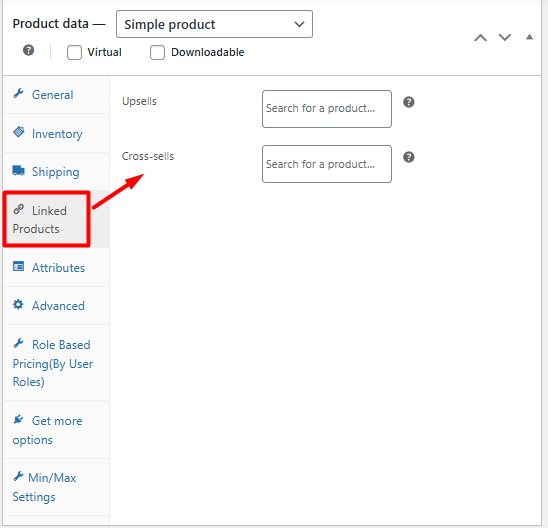Switch to the Inventory tab
This screenshot has width=548, height=528.
pyautogui.click(x=56, y=133)
